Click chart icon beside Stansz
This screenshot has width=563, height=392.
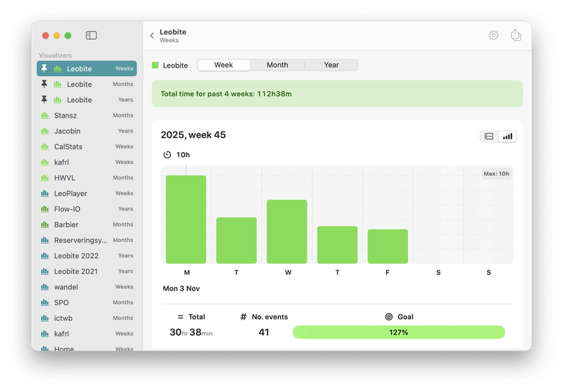click(x=44, y=115)
